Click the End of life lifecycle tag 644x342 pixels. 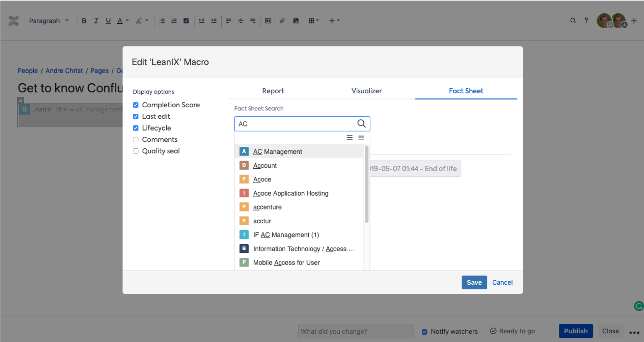click(415, 169)
